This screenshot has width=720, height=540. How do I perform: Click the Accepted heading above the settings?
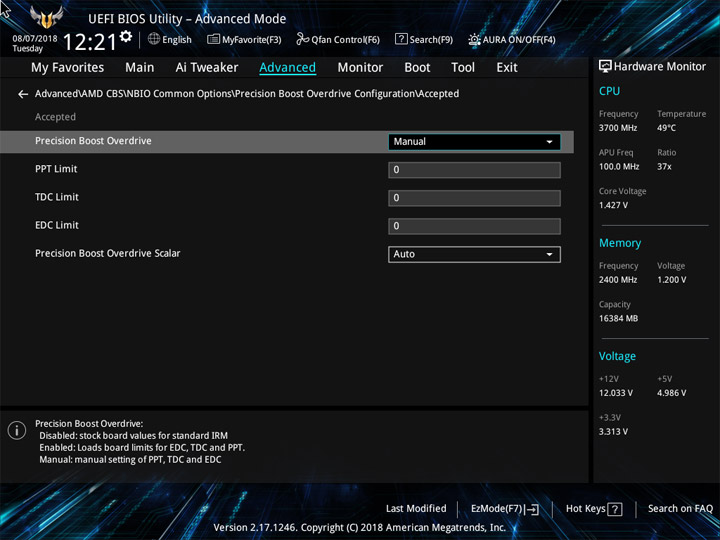pos(55,117)
